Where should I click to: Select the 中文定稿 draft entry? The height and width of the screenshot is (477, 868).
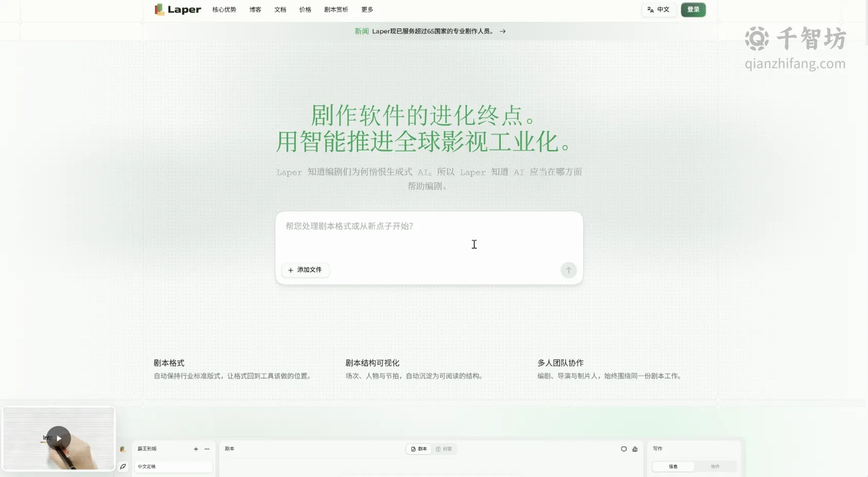[x=173, y=467]
